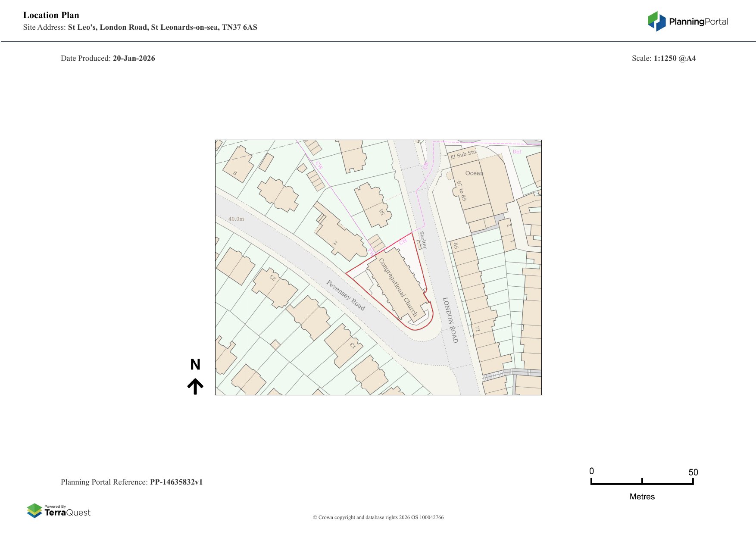Click the 40.0m spot height label
The height and width of the screenshot is (535, 756).
[236, 219]
